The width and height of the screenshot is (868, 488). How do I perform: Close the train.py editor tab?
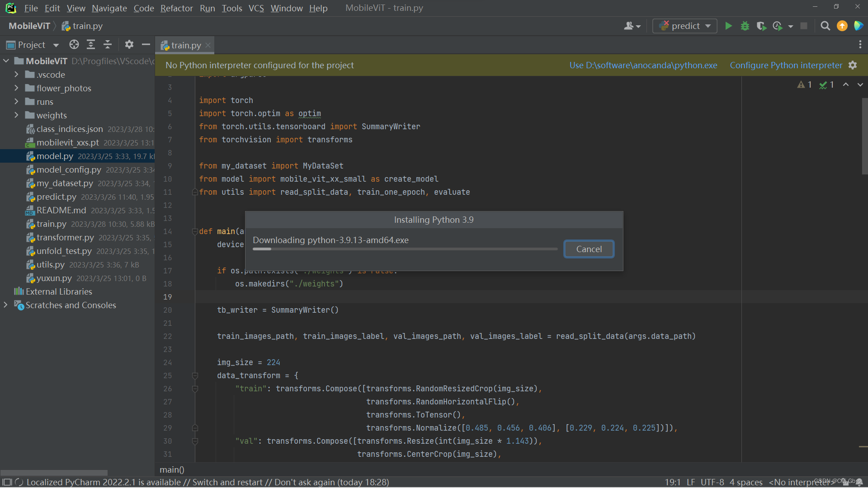pyautogui.click(x=208, y=45)
